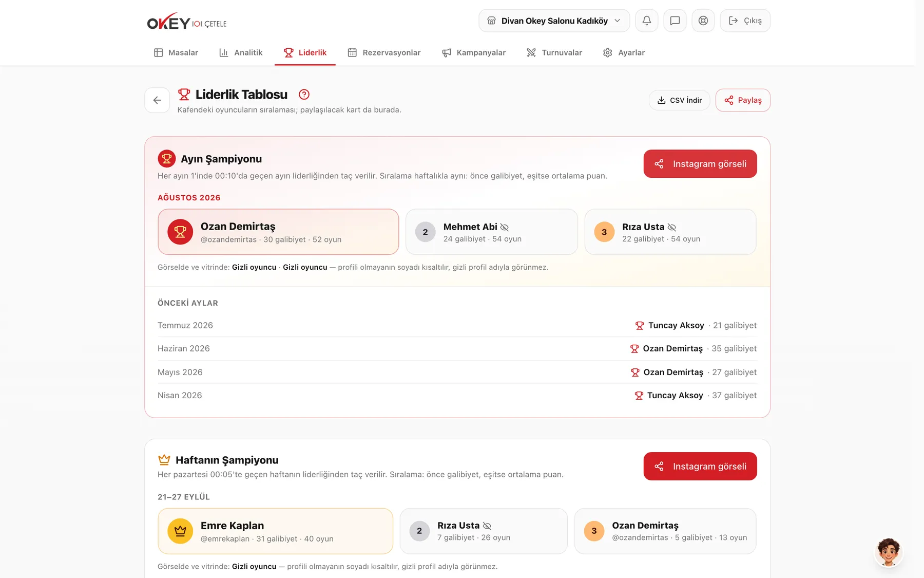Click the hidden eye icon beside Rıza Usta, 22 galibiyet
The image size is (924, 578).
click(x=672, y=227)
